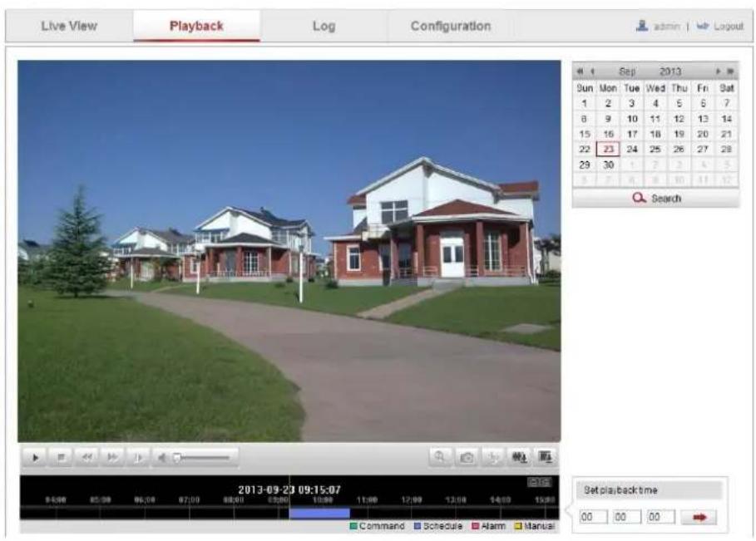Click the playback video image
This screenshot has height=541, width=756.
click(289, 251)
